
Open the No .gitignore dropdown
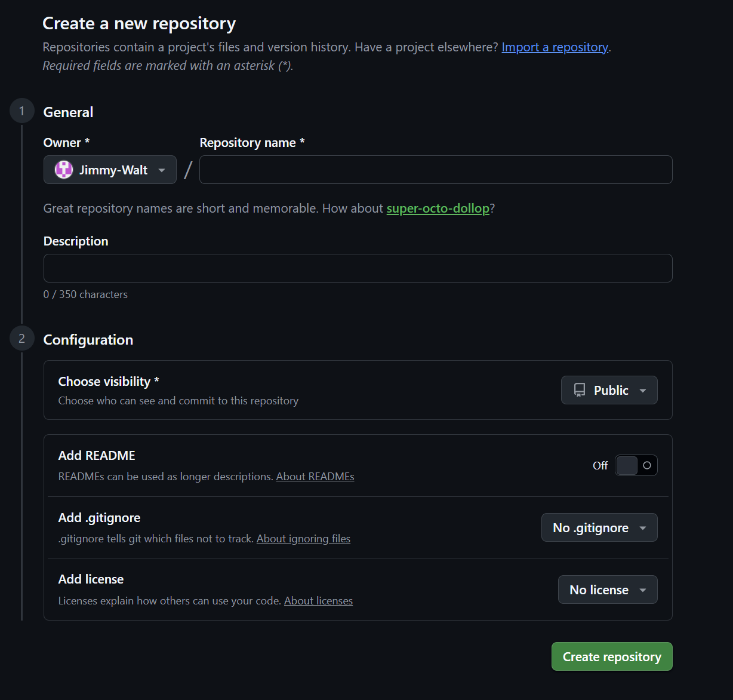(599, 527)
